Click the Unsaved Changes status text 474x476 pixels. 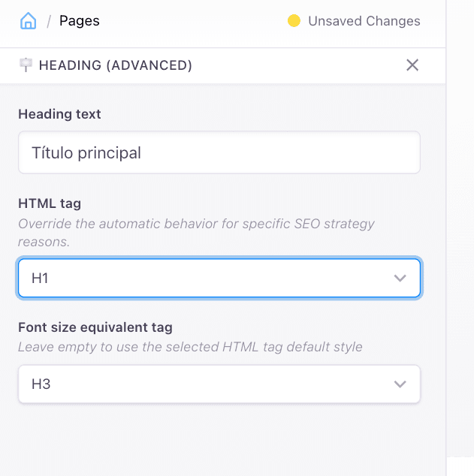[x=364, y=21]
